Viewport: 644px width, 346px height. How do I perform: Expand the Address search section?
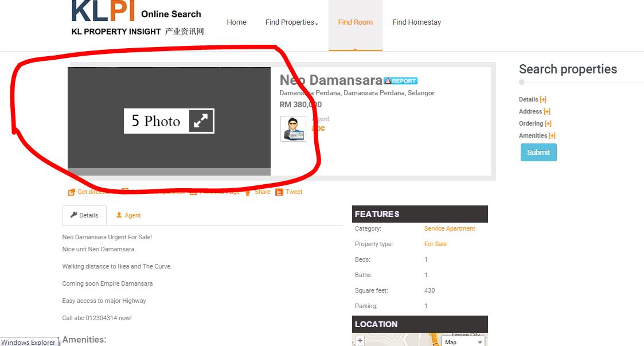click(547, 111)
